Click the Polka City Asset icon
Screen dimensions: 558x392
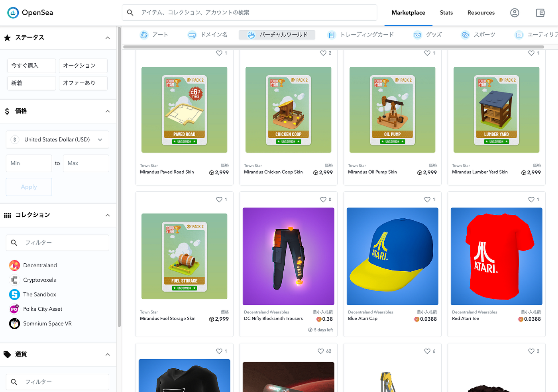pyautogui.click(x=14, y=309)
